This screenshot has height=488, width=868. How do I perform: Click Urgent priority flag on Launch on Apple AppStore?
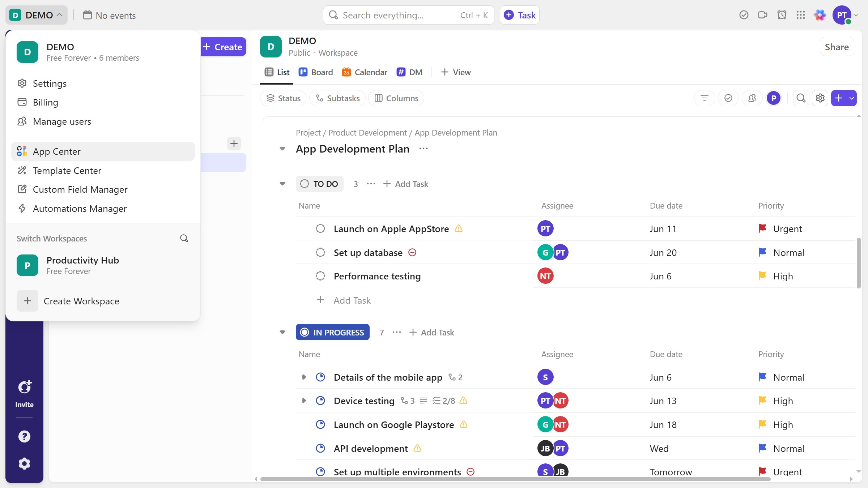[763, 229]
